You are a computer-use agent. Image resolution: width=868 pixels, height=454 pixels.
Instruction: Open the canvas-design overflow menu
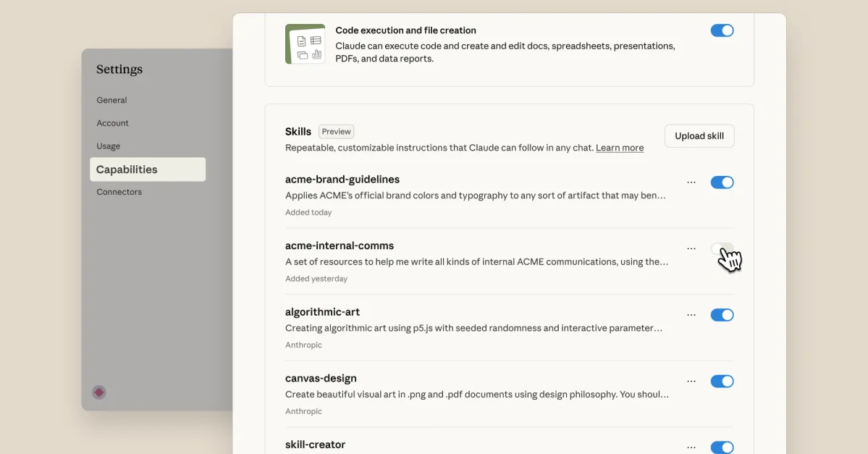coord(691,380)
